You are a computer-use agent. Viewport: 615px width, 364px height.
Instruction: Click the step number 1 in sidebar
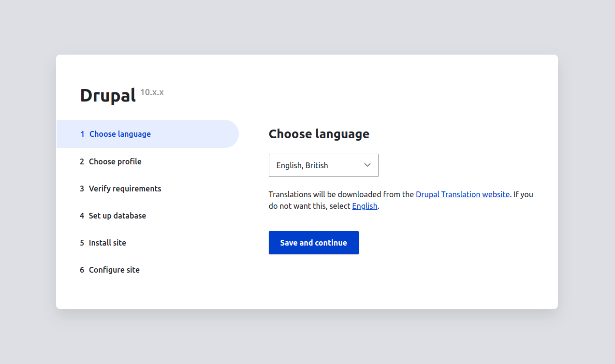[x=82, y=134]
